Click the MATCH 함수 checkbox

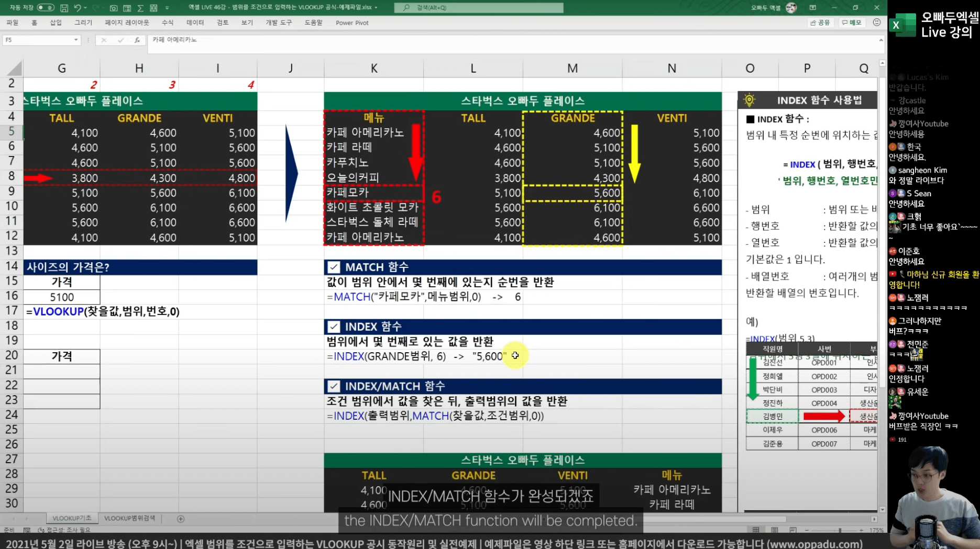334,267
